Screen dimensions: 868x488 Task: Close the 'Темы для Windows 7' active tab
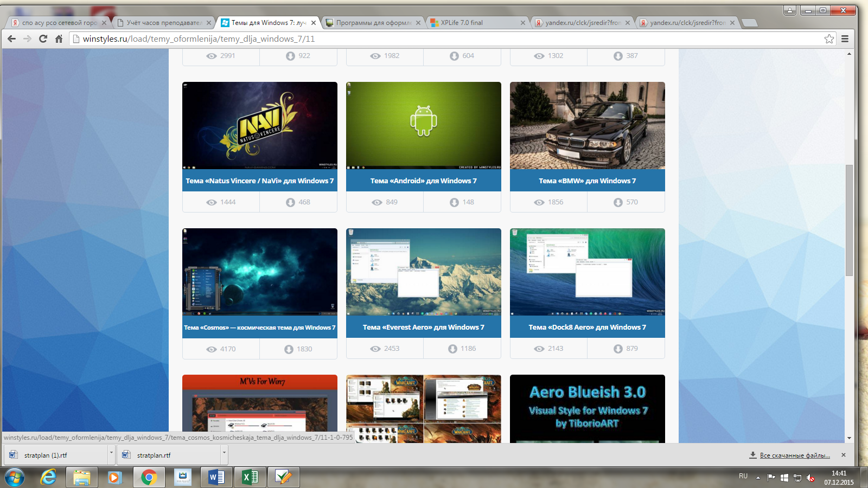[x=314, y=23]
